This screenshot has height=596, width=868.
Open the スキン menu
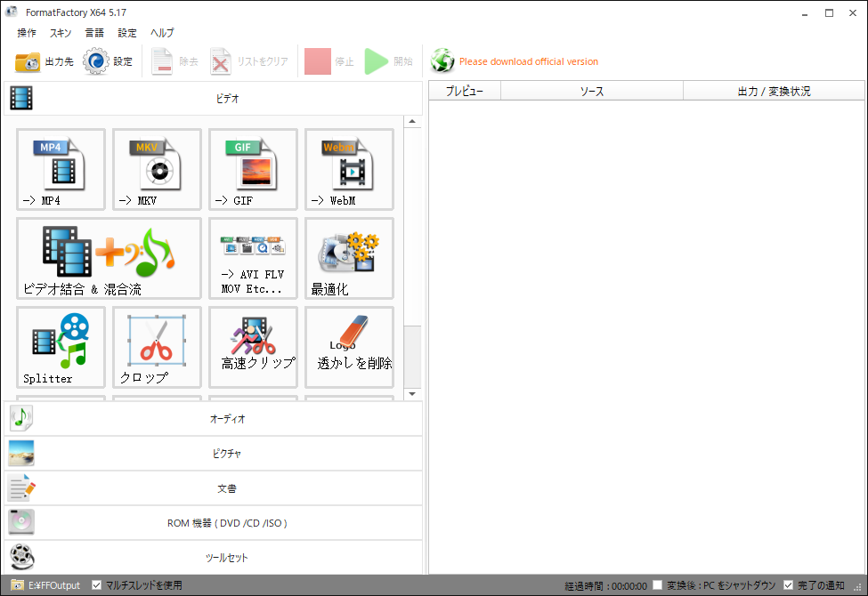tap(61, 33)
